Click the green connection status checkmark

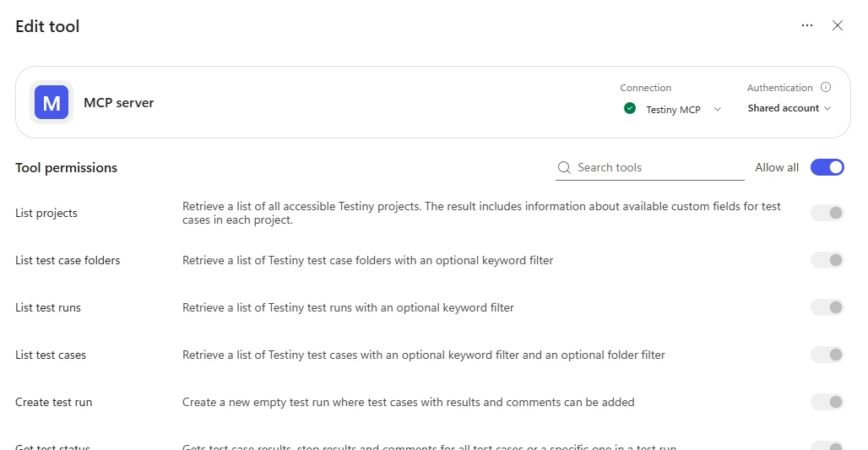(629, 108)
